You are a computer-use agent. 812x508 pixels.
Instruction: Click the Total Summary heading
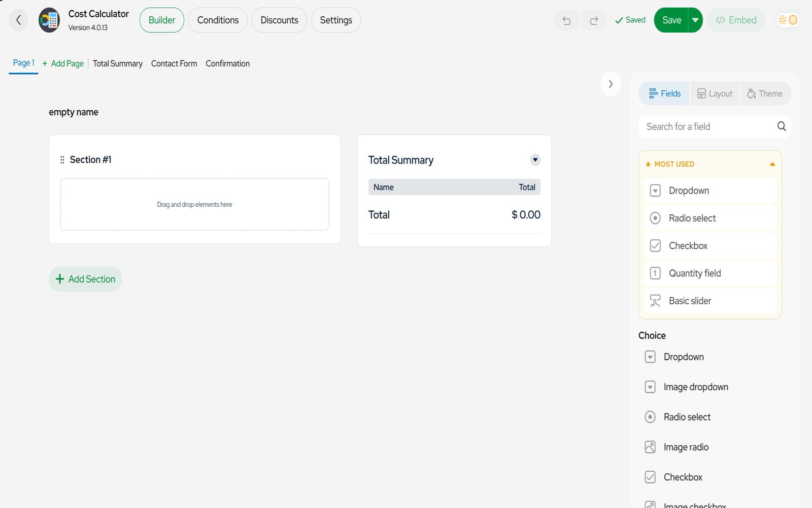[400, 160]
